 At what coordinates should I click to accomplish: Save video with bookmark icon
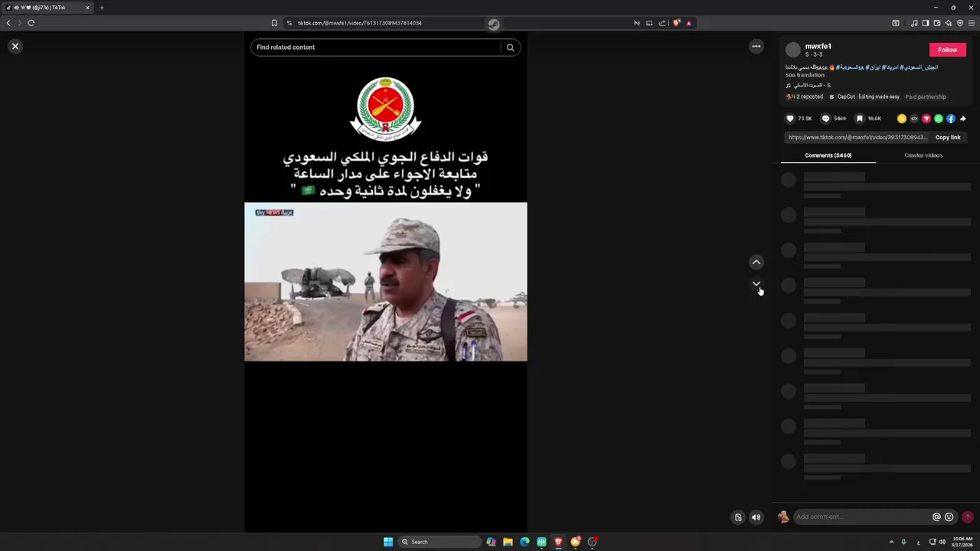point(860,119)
